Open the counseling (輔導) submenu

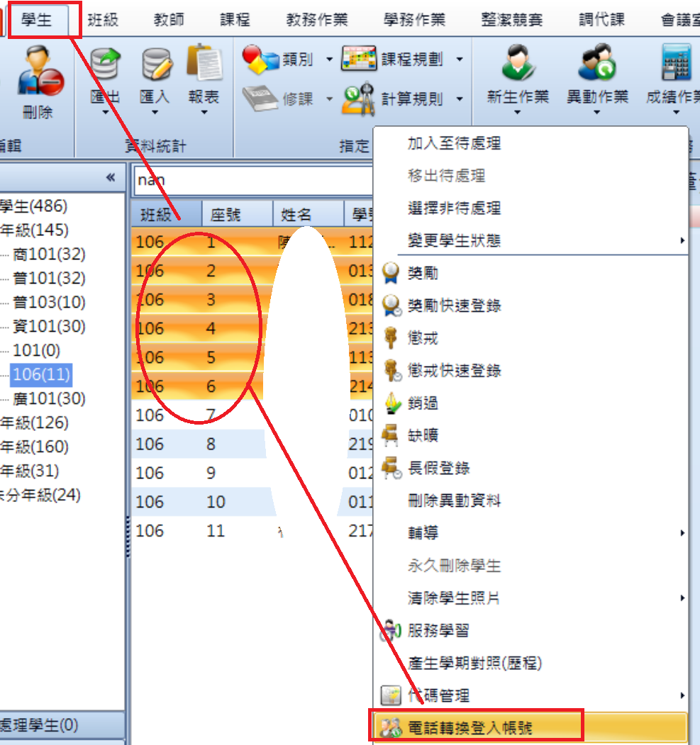point(530,533)
